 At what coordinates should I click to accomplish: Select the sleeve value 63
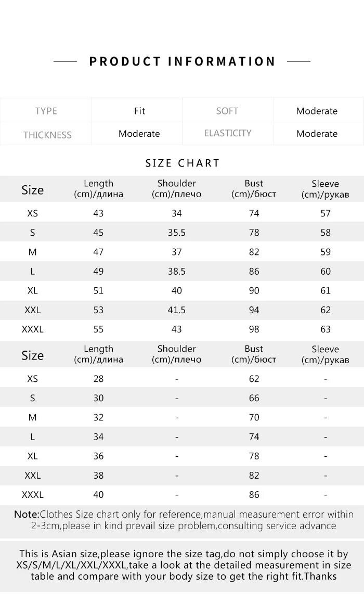pyautogui.click(x=326, y=329)
